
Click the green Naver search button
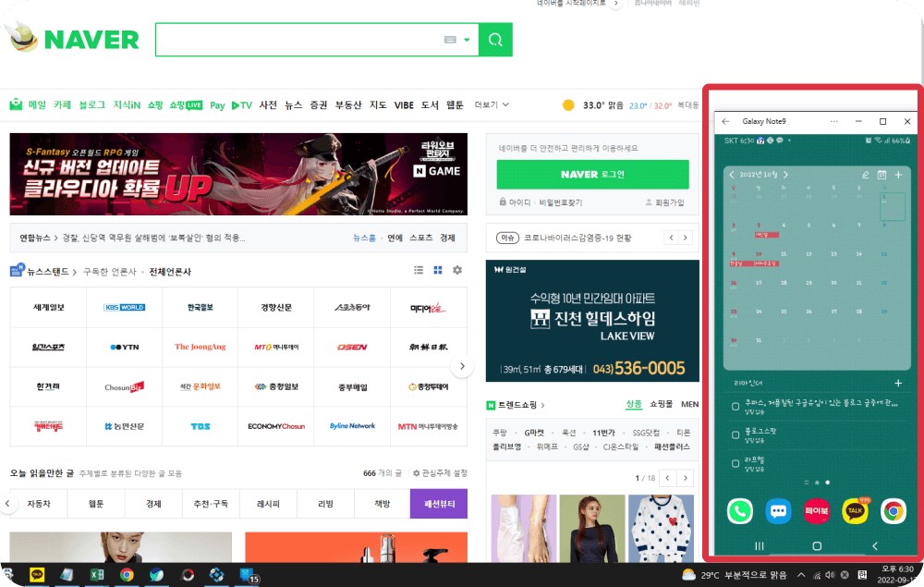(495, 41)
